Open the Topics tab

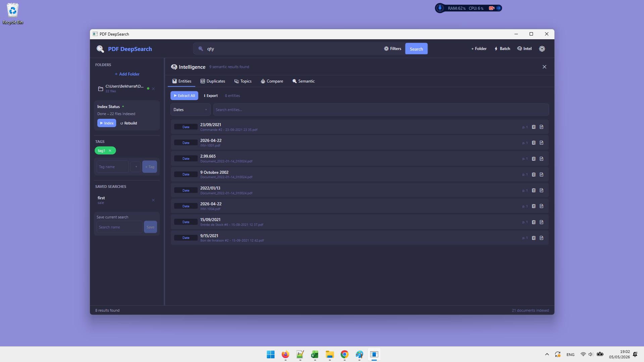(x=243, y=81)
